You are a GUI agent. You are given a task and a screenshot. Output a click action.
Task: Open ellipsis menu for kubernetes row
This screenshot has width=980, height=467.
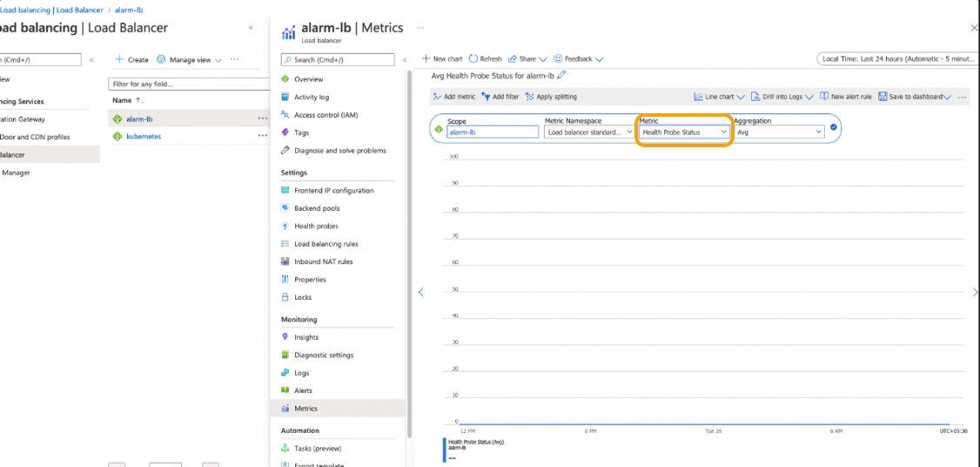click(x=262, y=135)
